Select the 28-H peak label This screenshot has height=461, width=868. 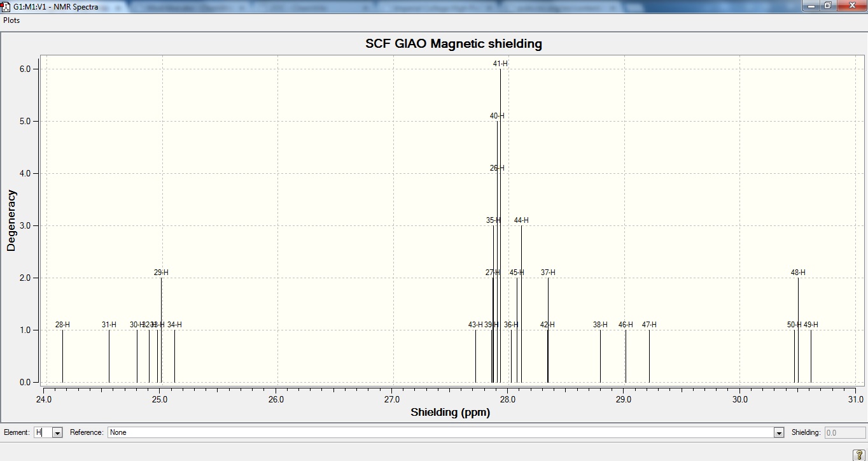click(x=62, y=325)
